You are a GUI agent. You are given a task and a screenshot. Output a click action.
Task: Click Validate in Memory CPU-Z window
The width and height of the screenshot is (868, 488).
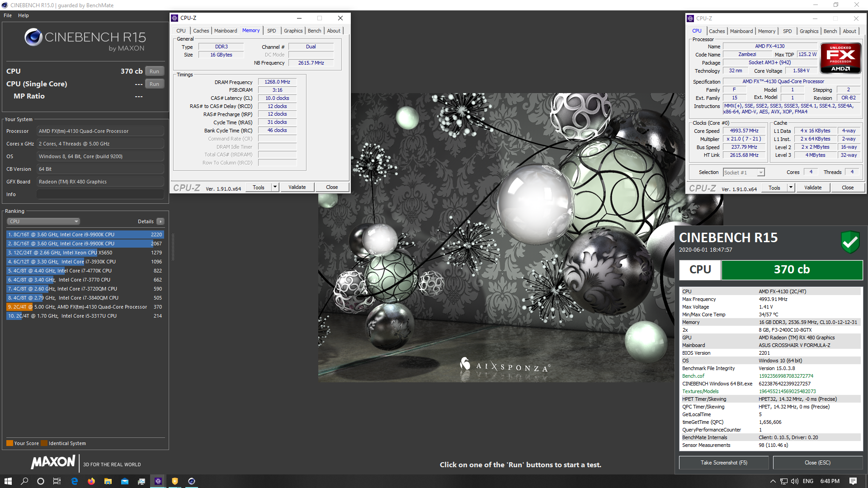pyautogui.click(x=297, y=187)
